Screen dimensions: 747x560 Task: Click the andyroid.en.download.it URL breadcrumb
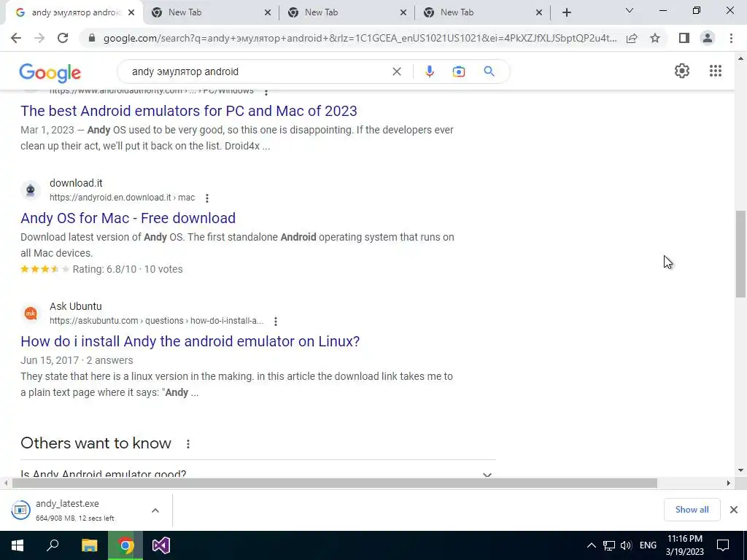coord(122,198)
